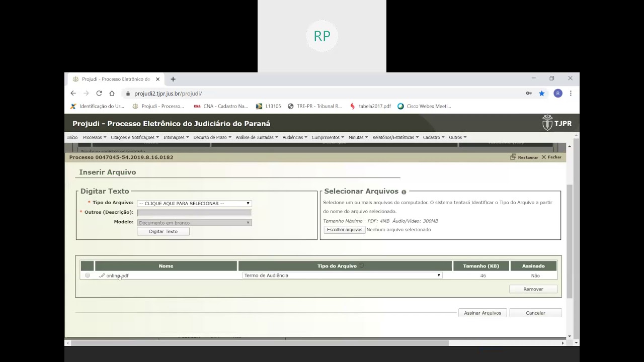The width and height of the screenshot is (644, 362).
Task: Open a new browser tab
Action: tap(173, 79)
